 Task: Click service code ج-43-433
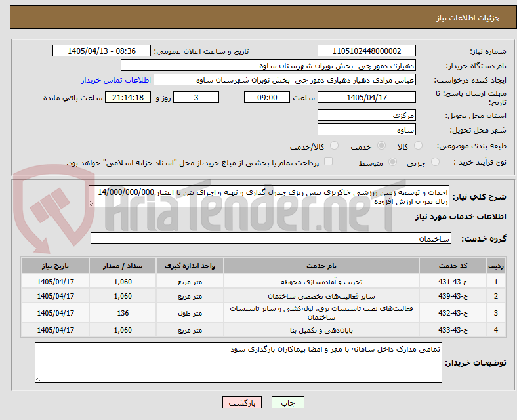tap(453, 330)
